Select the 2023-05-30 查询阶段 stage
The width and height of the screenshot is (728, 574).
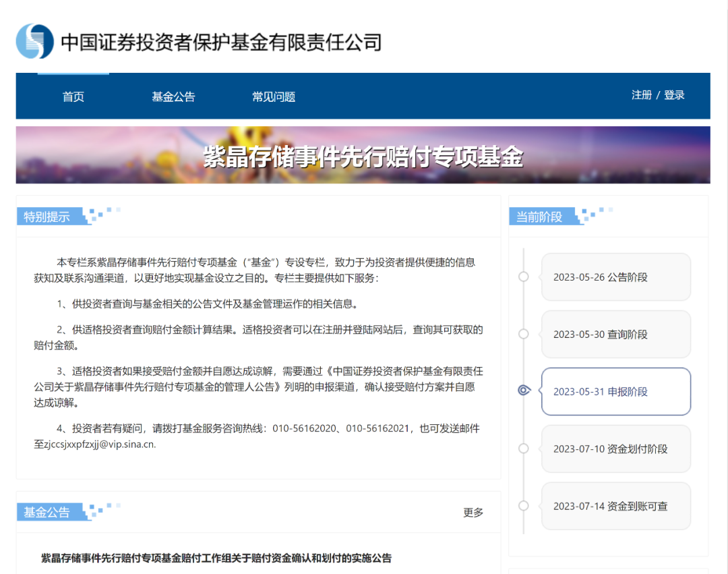point(615,335)
